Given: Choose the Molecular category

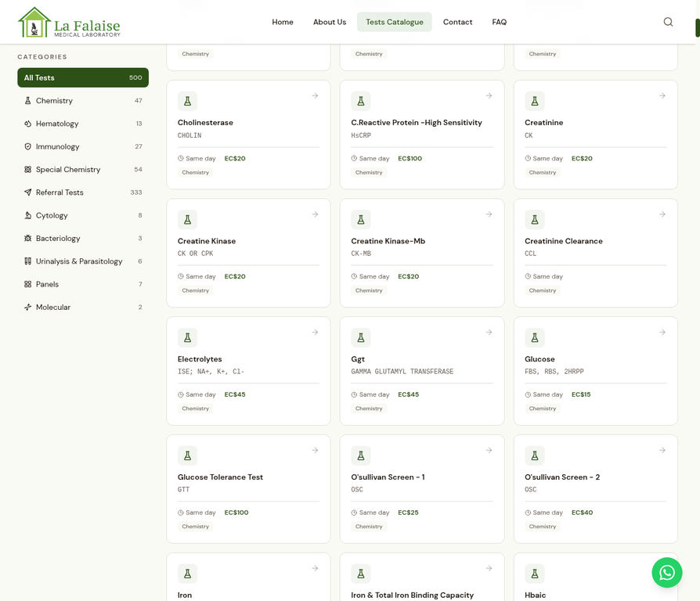Looking at the screenshot, I should pyautogui.click(x=53, y=308).
